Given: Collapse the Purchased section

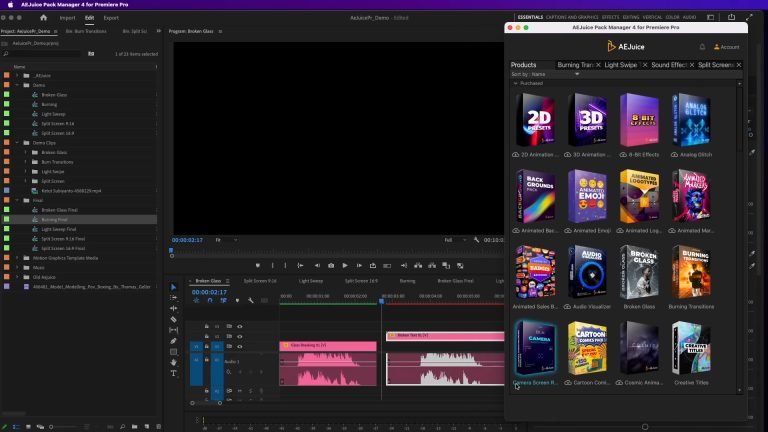Looking at the screenshot, I should point(515,83).
